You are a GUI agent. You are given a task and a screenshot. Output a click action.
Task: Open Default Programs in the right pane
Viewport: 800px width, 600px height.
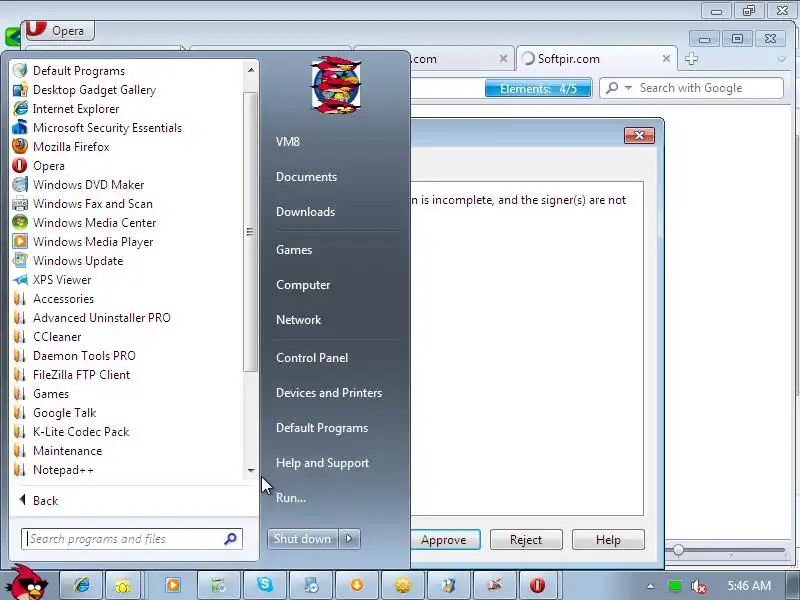(322, 428)
